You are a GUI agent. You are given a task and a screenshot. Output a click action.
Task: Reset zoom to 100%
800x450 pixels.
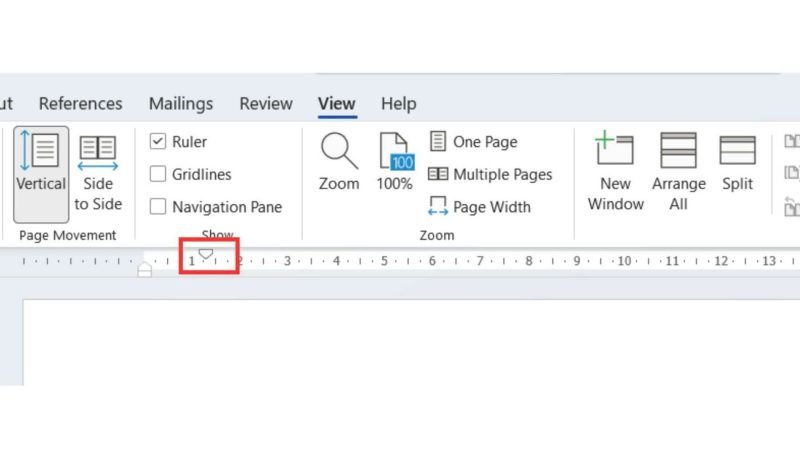point(395,161)
